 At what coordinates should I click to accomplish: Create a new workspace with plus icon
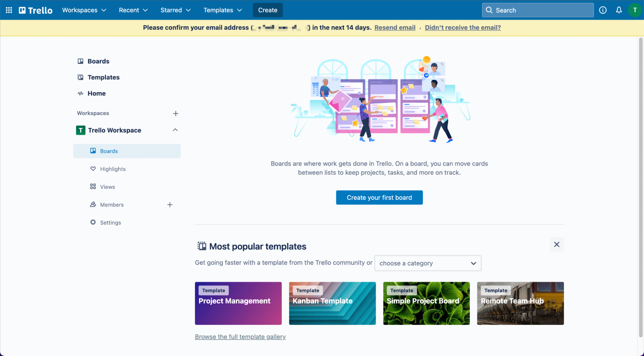176,113
